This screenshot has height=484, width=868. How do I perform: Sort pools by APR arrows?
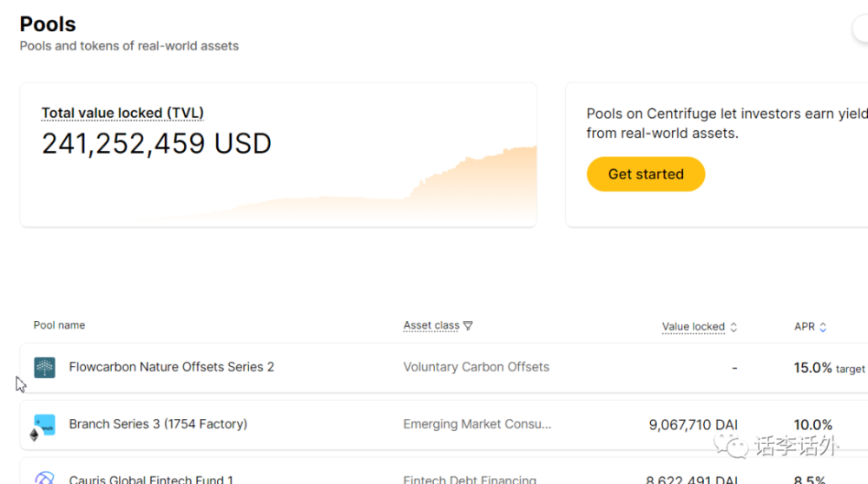[x=823, y=327]
